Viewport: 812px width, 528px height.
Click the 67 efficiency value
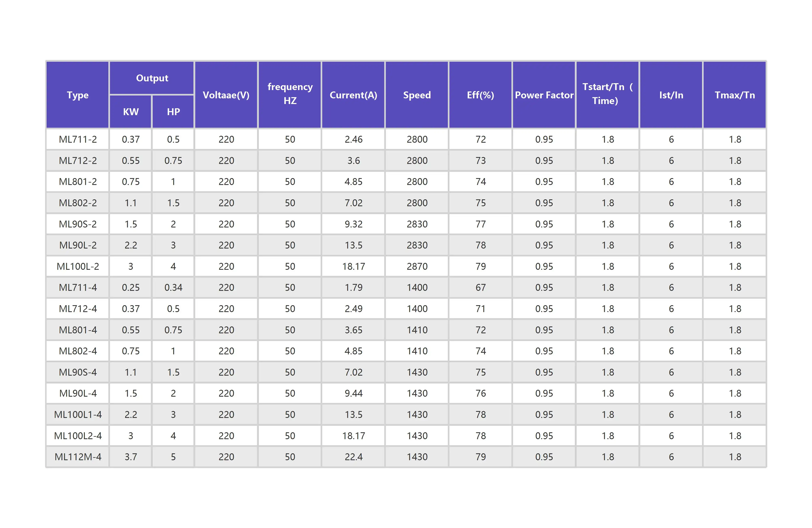point(480,287)
